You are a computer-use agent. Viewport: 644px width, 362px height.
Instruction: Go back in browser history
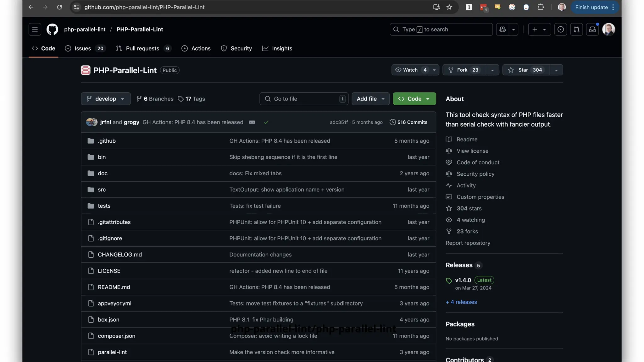(x=31, y=7)
